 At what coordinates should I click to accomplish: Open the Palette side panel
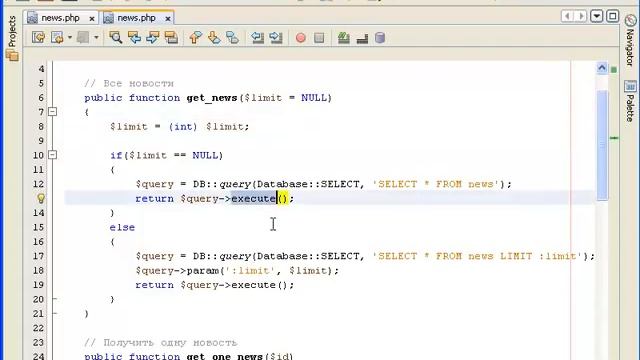coord(630,108)
